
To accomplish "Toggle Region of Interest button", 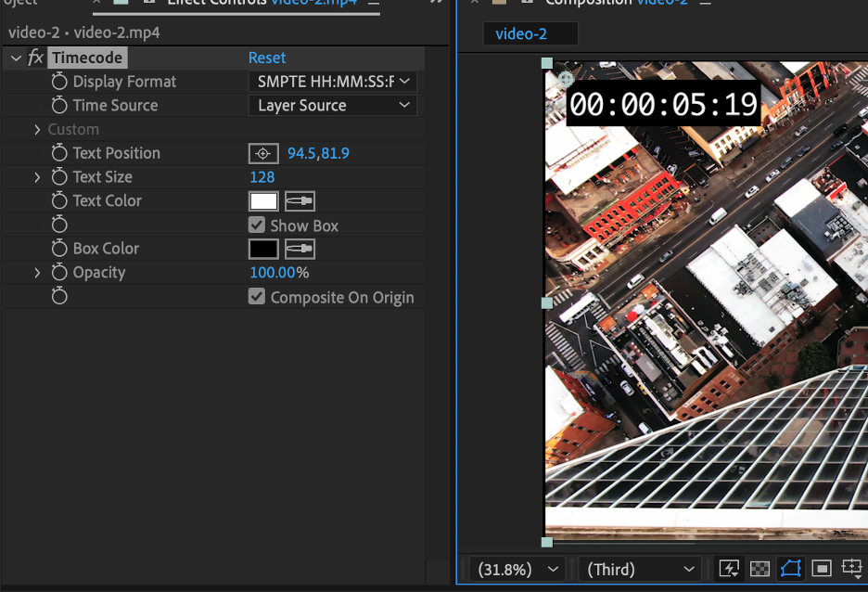I will [822, 569].
